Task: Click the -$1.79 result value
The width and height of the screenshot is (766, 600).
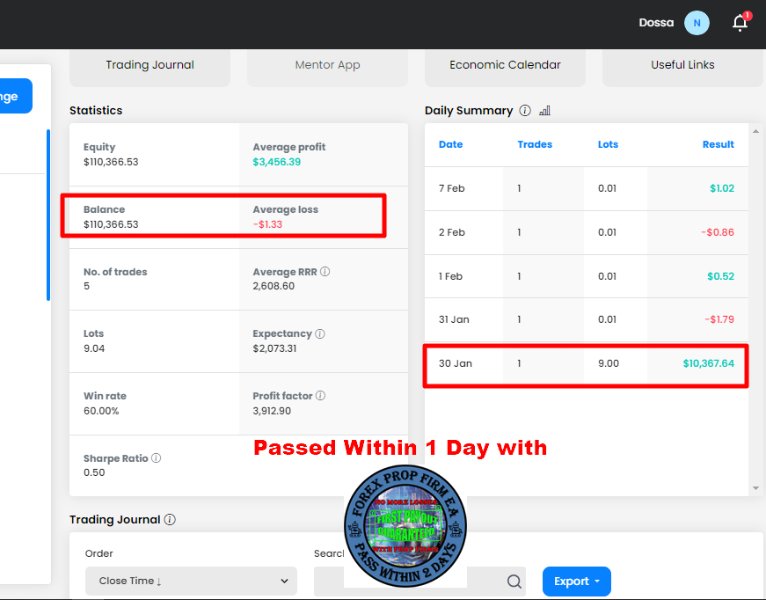Action: pos(719,319)
